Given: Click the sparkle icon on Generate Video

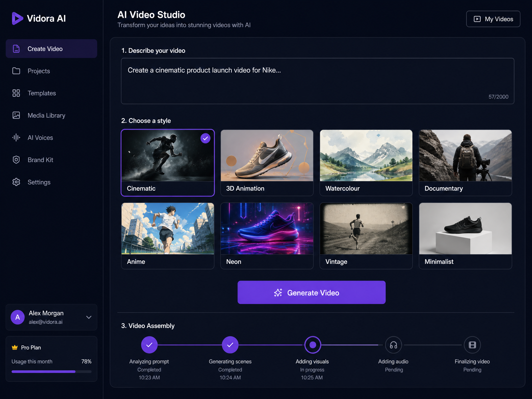Looking at the screenshot, I should 278,293.
